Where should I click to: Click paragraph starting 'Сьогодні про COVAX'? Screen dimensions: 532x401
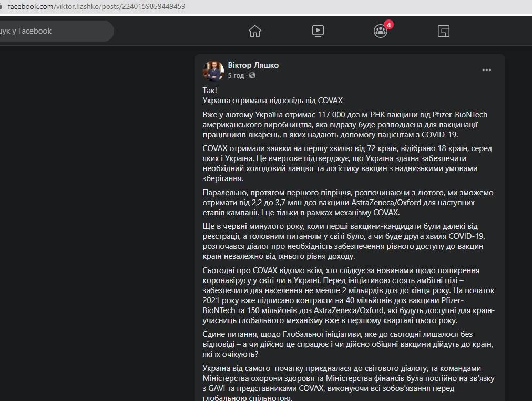[x=349, y=295]
